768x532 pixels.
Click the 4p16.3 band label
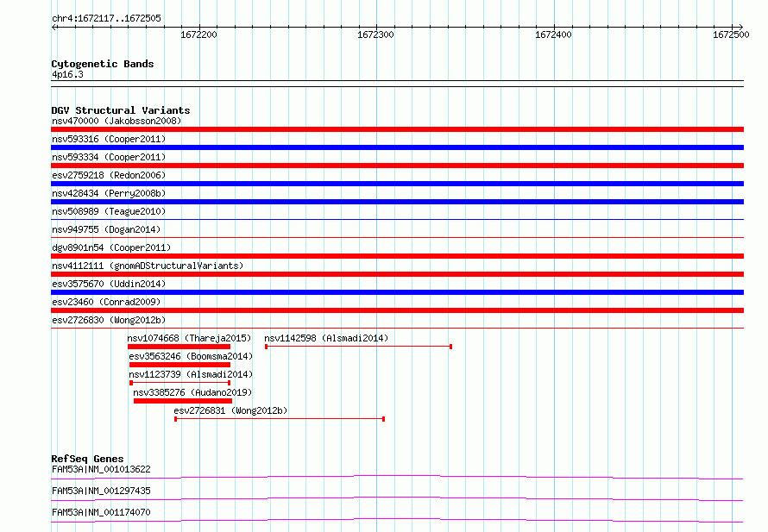(x=67, y=74)
